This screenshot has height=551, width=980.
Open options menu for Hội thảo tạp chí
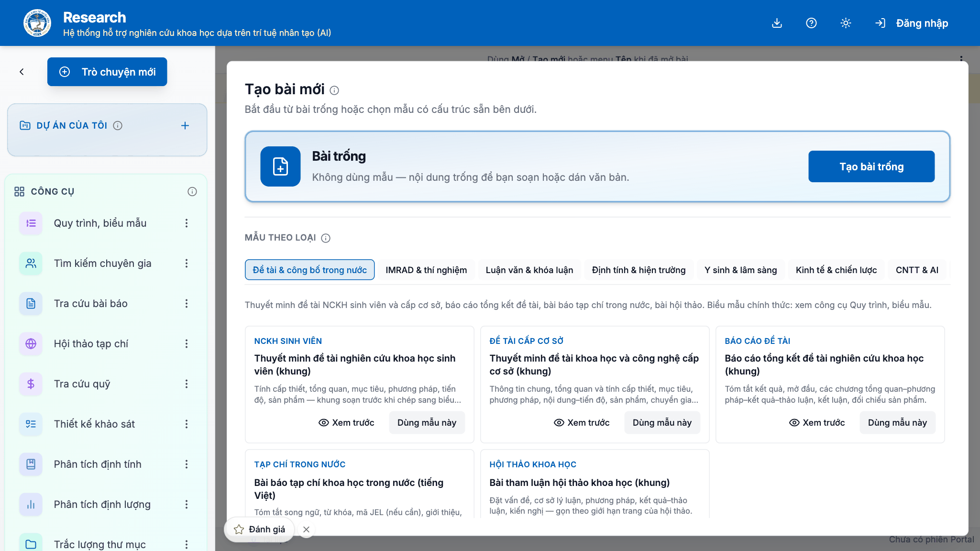click(187, 343)
